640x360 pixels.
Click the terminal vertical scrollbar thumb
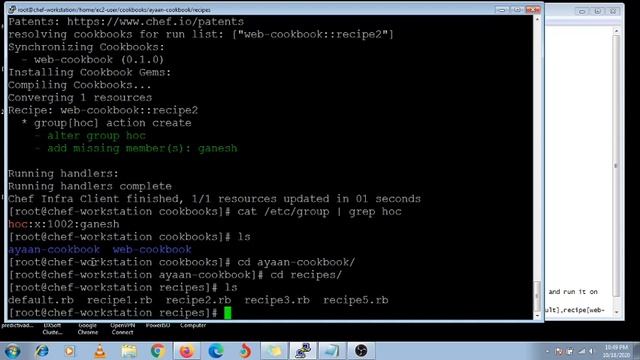[537, 296]
